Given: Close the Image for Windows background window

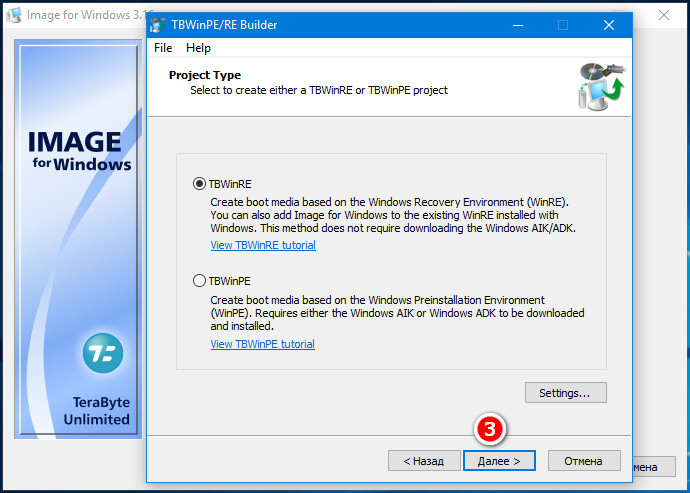Looking at the screenshot, I should [664, 15].
